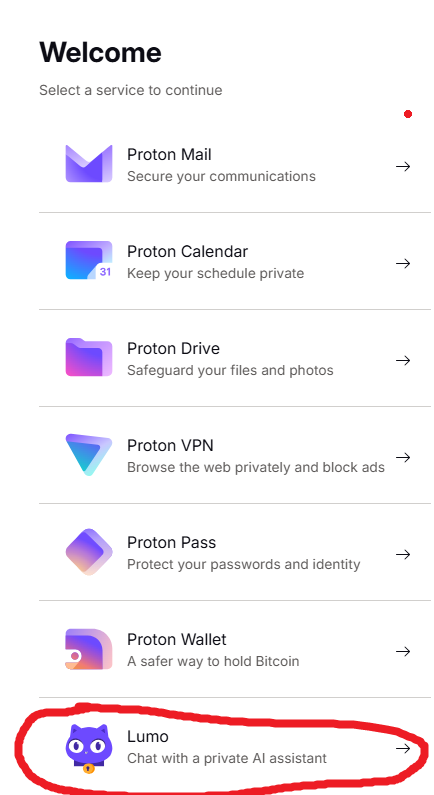This screenshot has width=434, height=795.
Task: Open the Proton VPN triangle icon
Action: (89, 454)
